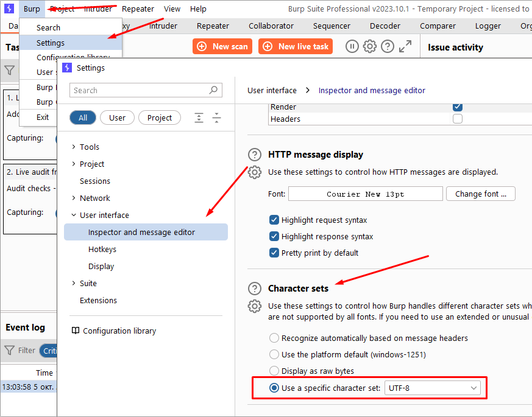The image size is (532, 417).
Task: Click the Change font button
Action: (x=480, y=194)
